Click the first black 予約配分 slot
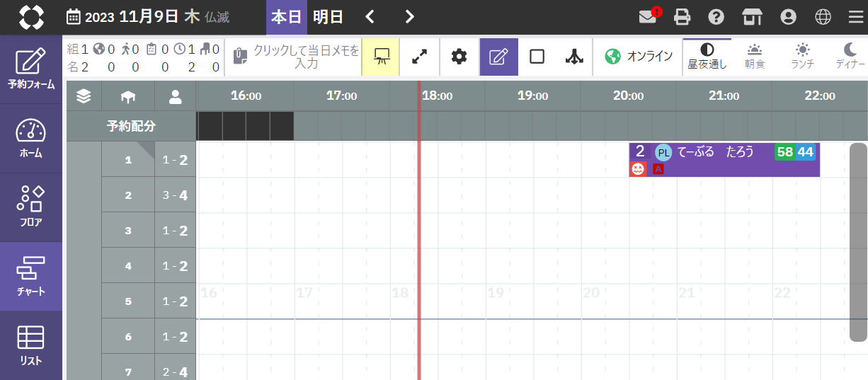868x380 pixels. coord(210,126)
